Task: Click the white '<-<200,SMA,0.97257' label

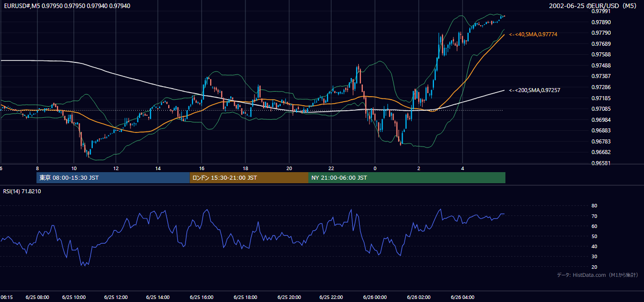Action: click(x=535, y=90)
